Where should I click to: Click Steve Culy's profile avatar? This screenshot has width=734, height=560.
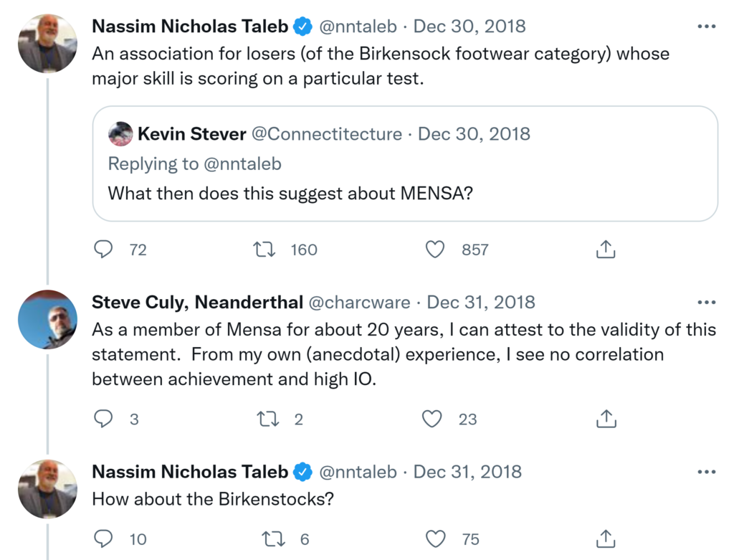[x=48, y=320]
